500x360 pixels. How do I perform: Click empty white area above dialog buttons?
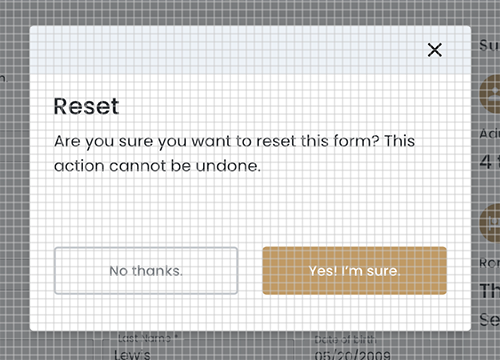pyautogui.click(x=250, y=210)
